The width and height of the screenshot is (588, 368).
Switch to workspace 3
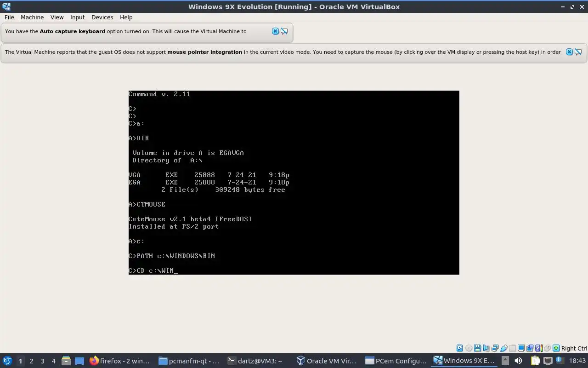click(42, 361)
